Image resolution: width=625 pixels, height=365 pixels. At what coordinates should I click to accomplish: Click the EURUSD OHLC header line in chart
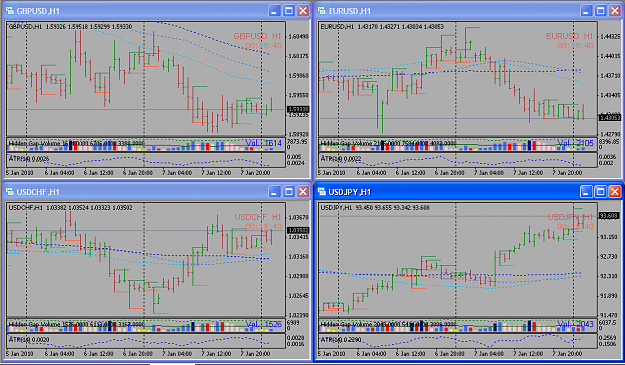click(x=382, y=27)
